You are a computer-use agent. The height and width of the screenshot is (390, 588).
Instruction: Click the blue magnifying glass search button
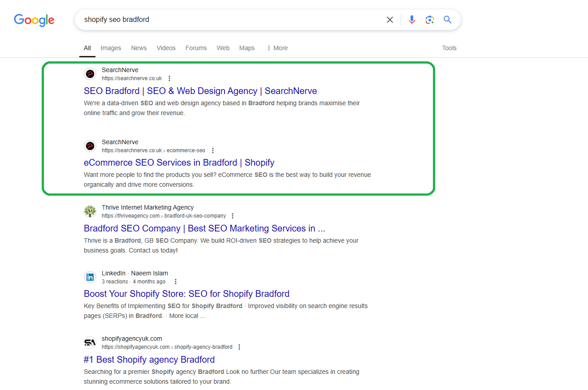pyautogui.click(x=447, y=20)
